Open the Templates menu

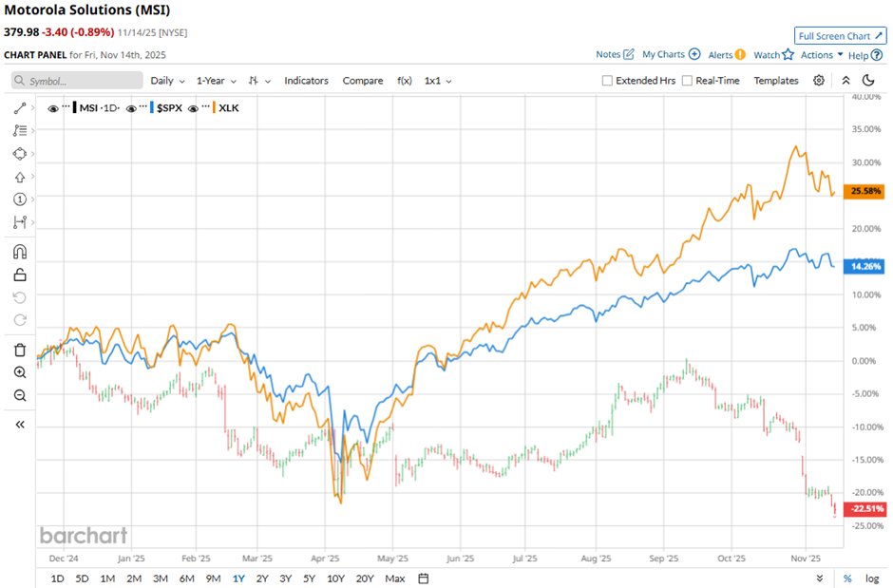pos(776,81)
